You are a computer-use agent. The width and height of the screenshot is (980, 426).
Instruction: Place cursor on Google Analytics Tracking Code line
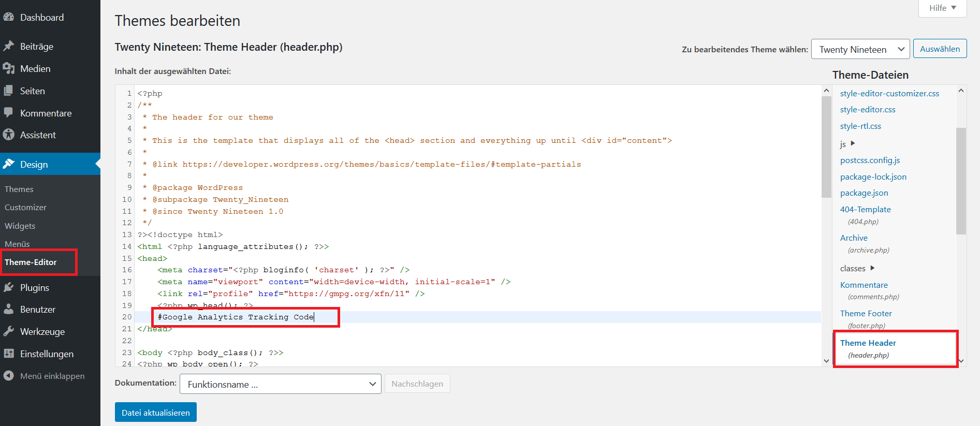click(236, 317)
